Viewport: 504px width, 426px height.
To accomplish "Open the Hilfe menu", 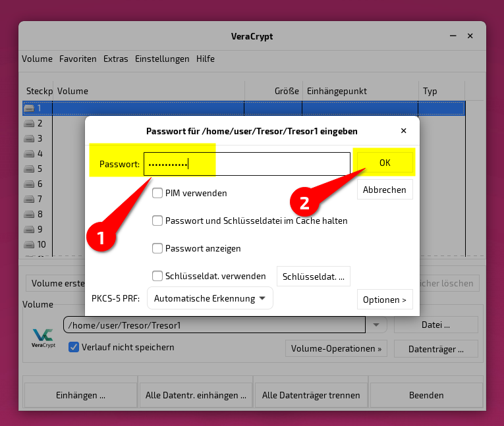I will click(206, 59).
